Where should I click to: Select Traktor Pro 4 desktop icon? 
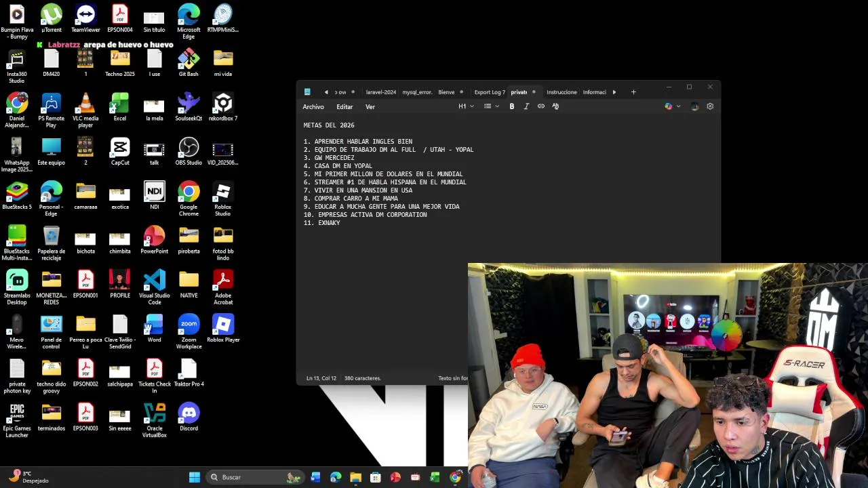[x=189, y=373]
